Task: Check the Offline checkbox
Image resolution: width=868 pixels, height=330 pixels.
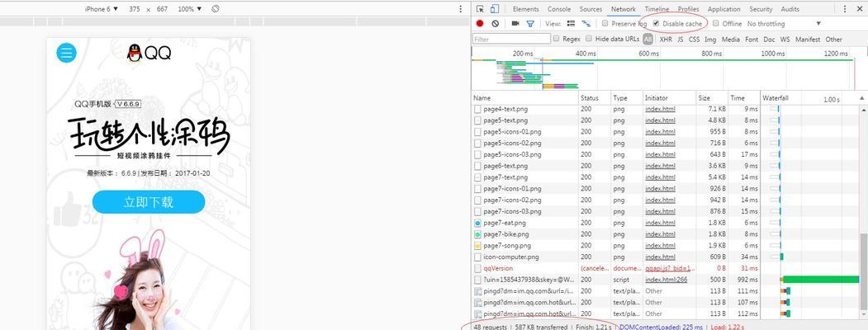Action: (716, 24)
